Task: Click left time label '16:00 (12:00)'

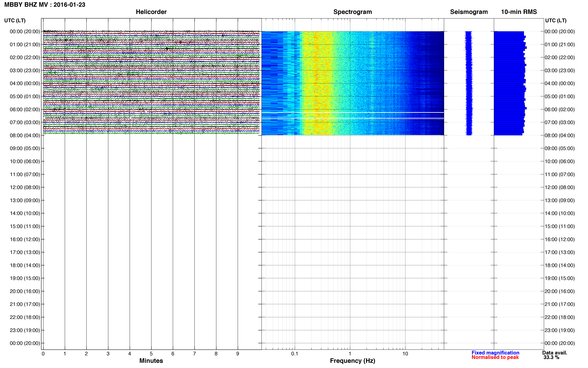Action: click(25, 239)
